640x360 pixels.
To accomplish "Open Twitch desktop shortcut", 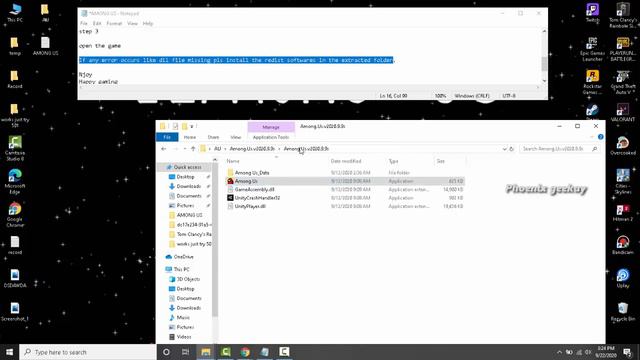I will 592,13.
